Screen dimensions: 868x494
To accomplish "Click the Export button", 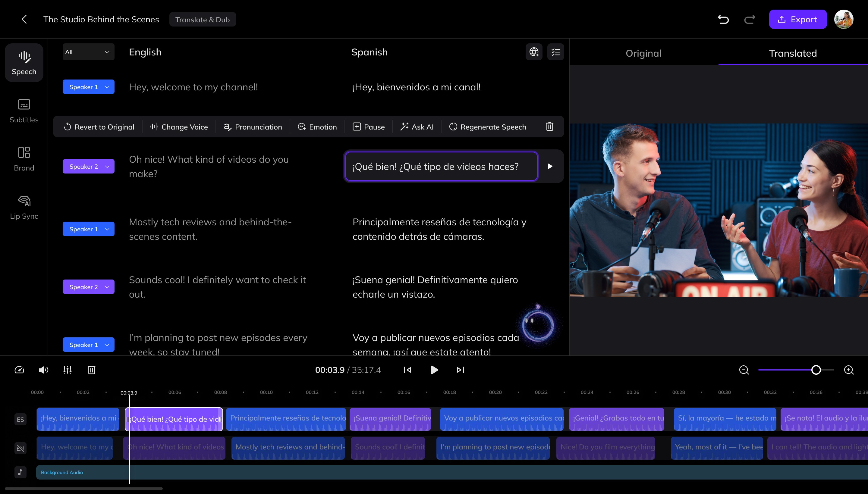I will [x=797, y=19].
